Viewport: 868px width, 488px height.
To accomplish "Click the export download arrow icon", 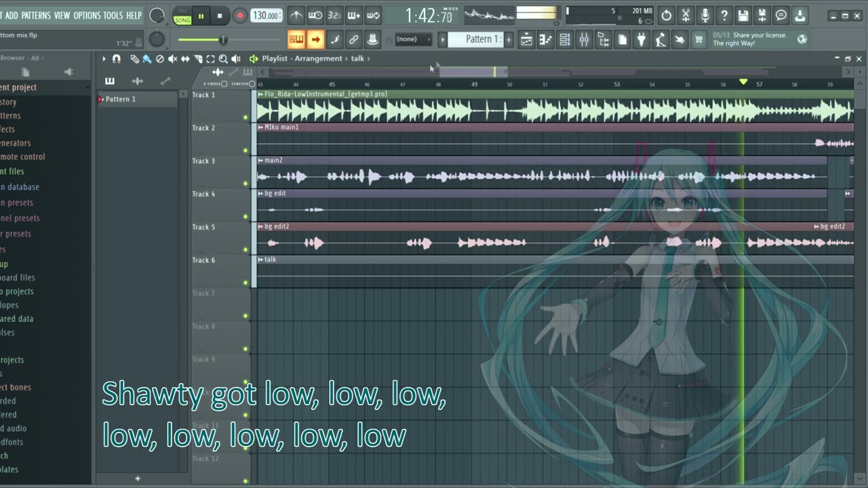I will coord(800,16).
